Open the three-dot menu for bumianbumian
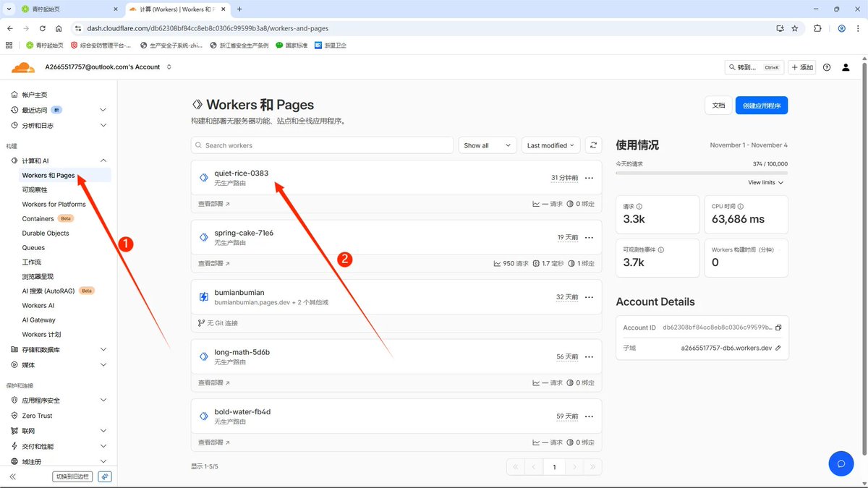The image size is (868, 488). coord(589,297)
